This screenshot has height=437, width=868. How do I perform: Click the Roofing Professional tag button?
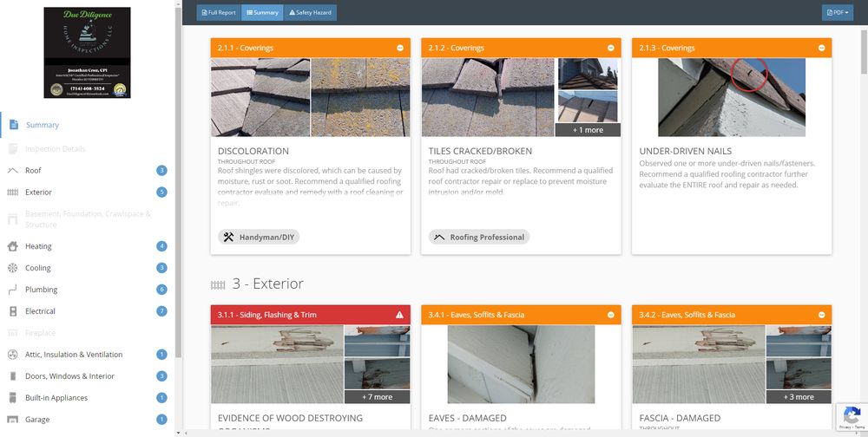pyautogui.click(x=479, y=238)
